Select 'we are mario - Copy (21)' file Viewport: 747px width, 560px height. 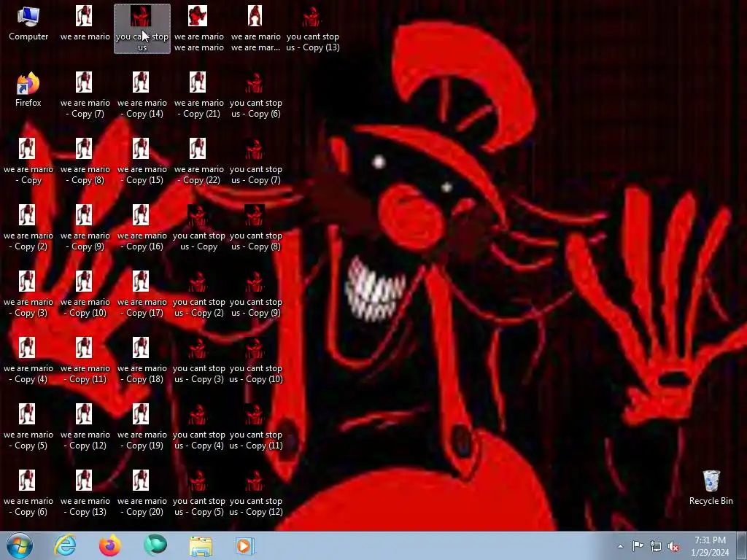pyautogui.click(x=199, y=95)
